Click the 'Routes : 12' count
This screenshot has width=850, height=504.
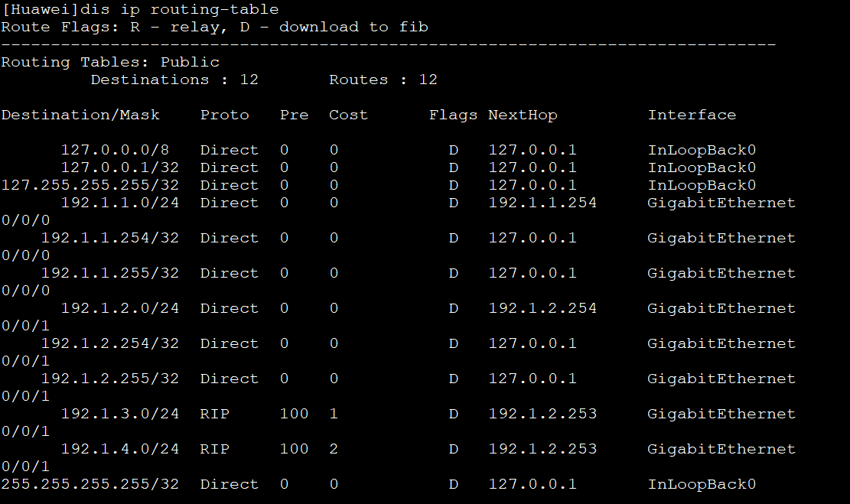pos(383,80)
